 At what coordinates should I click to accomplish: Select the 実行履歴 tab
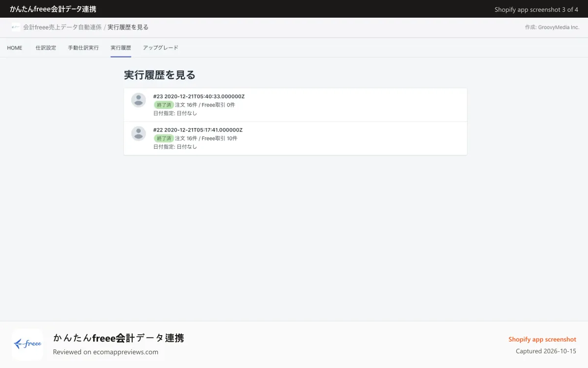pos(121,48)
